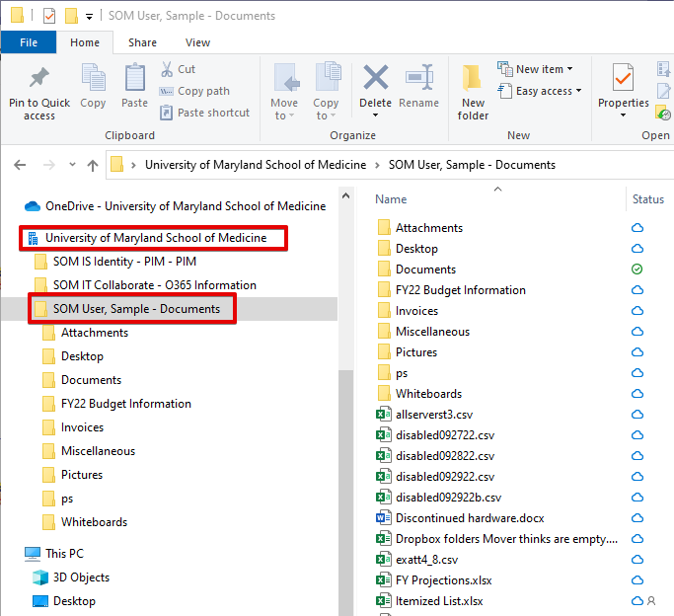
Task: Switch to the Share ribbon tab
Action: coord(142,42)
